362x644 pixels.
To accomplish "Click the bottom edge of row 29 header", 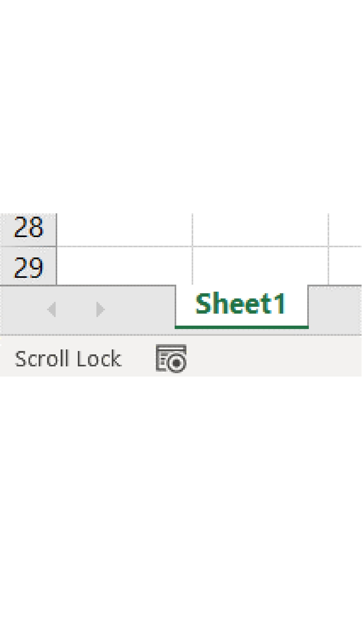I will pyautogui.click(x=28, y=284).
